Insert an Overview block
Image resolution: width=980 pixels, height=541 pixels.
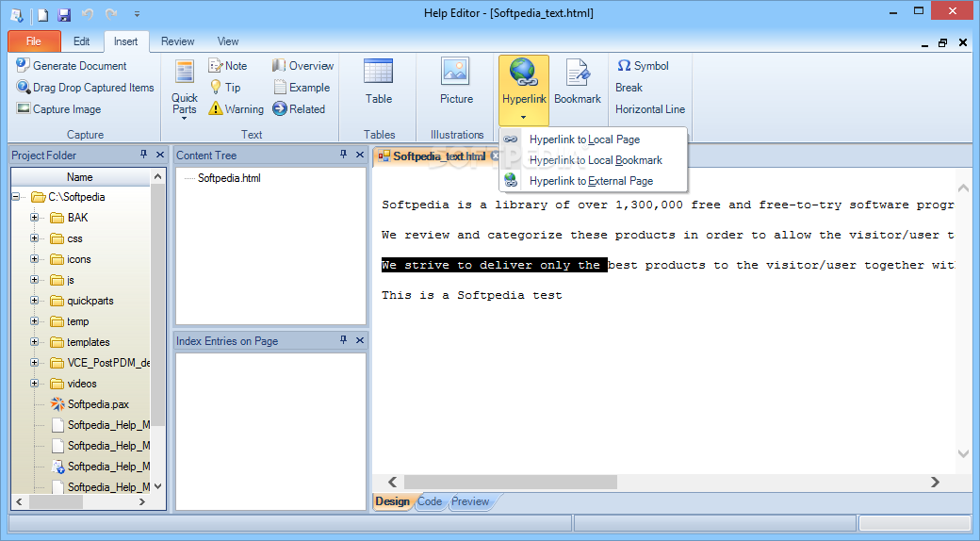point(302,66)
